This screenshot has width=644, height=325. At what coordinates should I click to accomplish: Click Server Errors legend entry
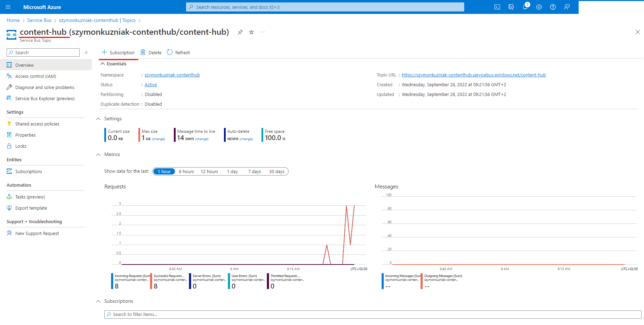(x=208, y=281)
